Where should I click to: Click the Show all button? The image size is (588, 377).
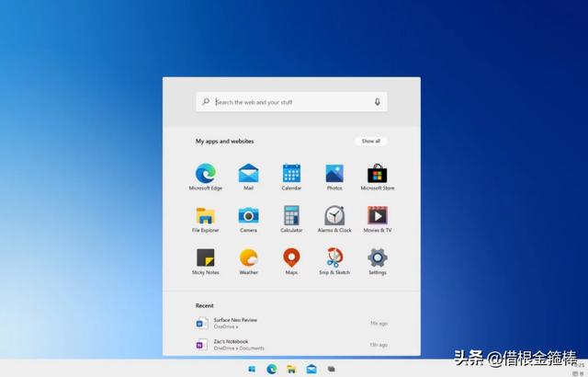pos(370,141)
